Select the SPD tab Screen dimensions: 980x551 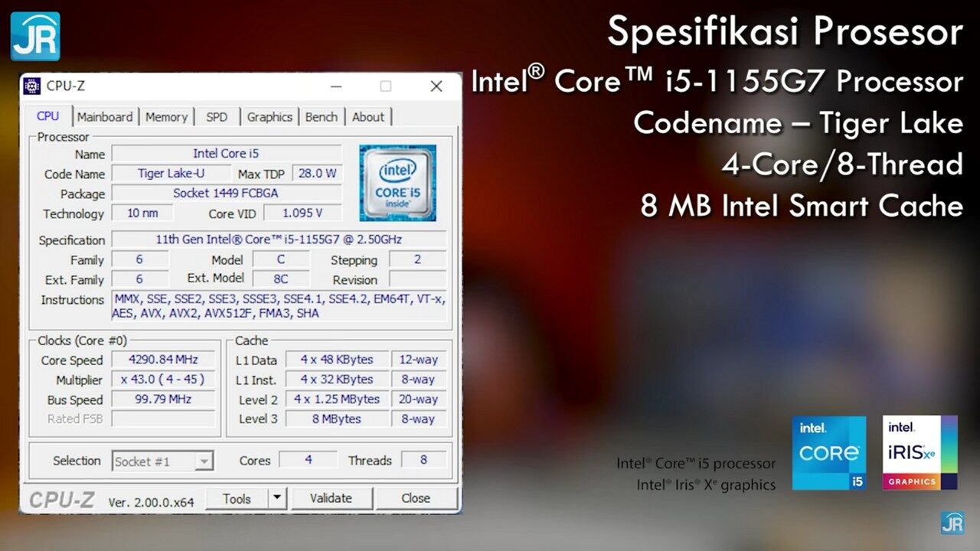click(x=217, y=117)
